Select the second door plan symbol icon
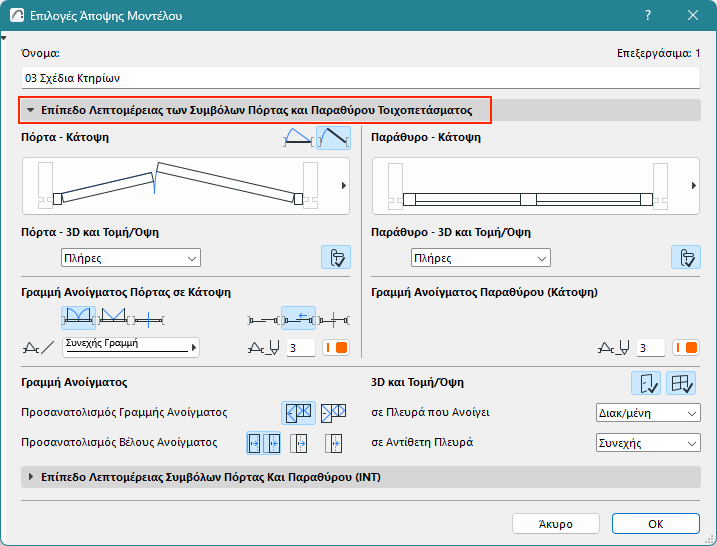Viewport: 717px width, 546px height. tap(333, 138)
